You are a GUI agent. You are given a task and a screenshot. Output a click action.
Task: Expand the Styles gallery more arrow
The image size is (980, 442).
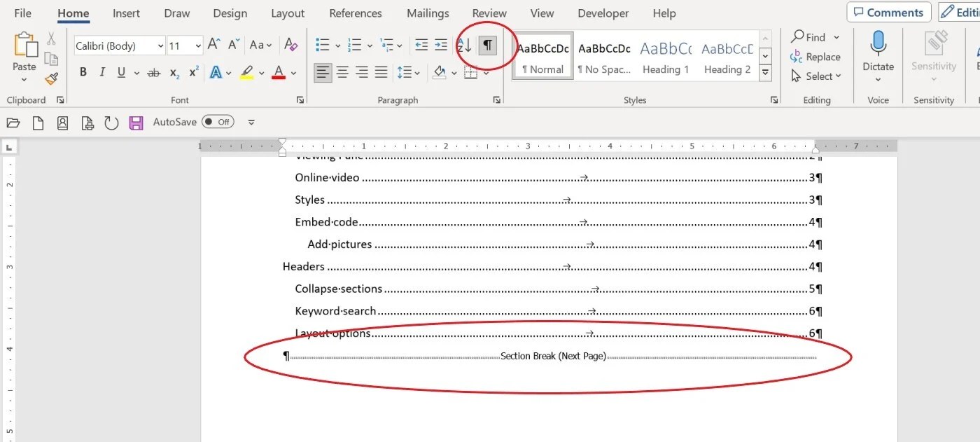[x=766, y=72]
